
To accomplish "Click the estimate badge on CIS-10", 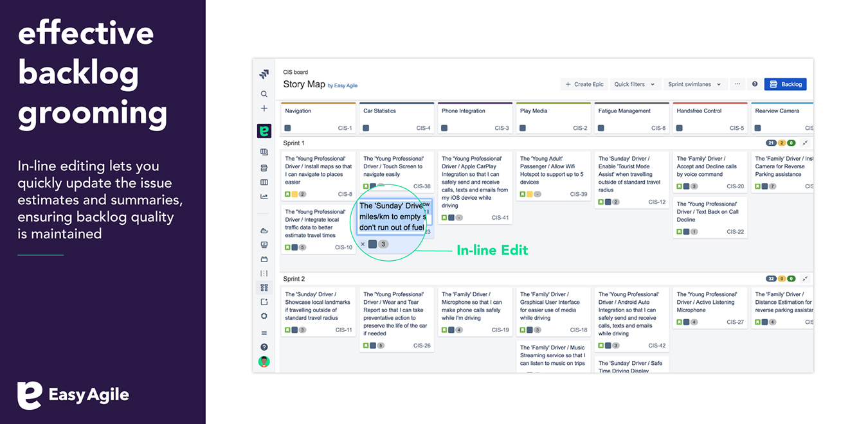I will 302,247.
